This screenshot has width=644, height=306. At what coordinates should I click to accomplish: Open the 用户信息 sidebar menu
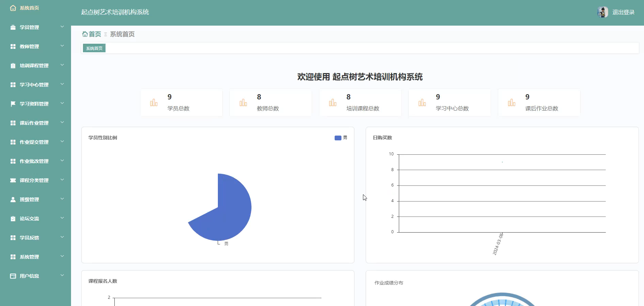coord(36,276)
